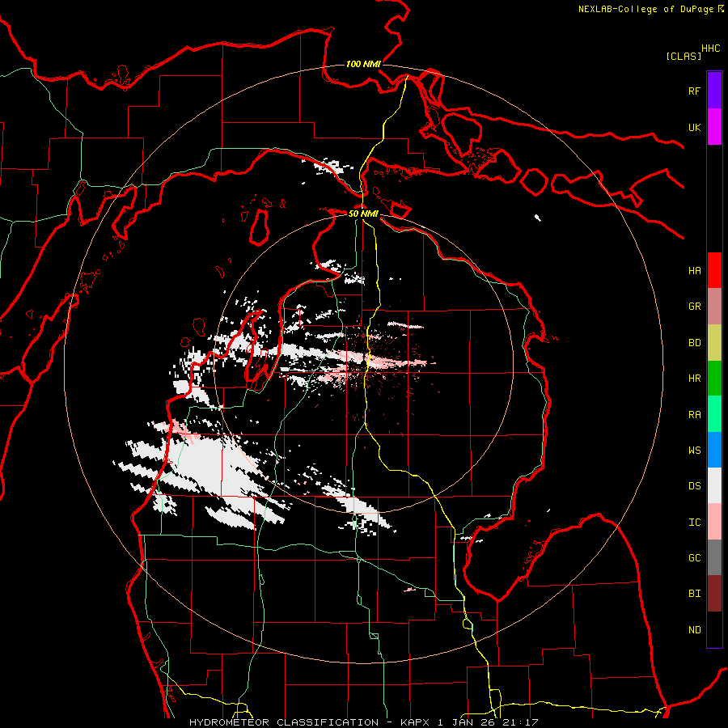The width and height of the screenshot is (728, 728).
Task: Click the HHC product code label
Action: (711, 49)
